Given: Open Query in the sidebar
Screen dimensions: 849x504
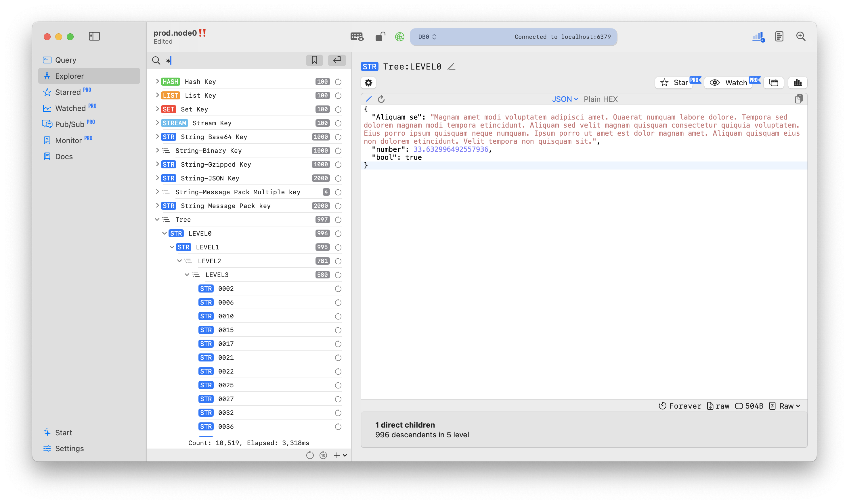Looking at the screenshot, I should click(x=66, y=60).
